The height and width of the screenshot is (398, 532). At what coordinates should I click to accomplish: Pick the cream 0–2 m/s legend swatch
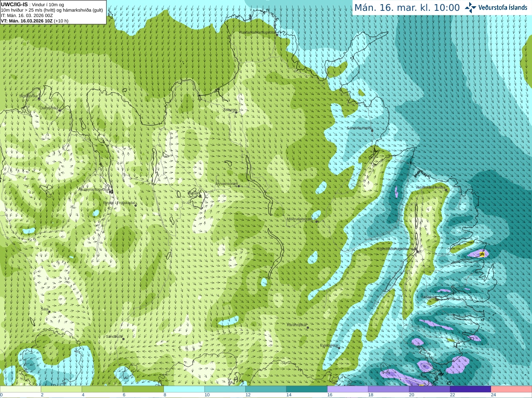[x=20, y=389]
